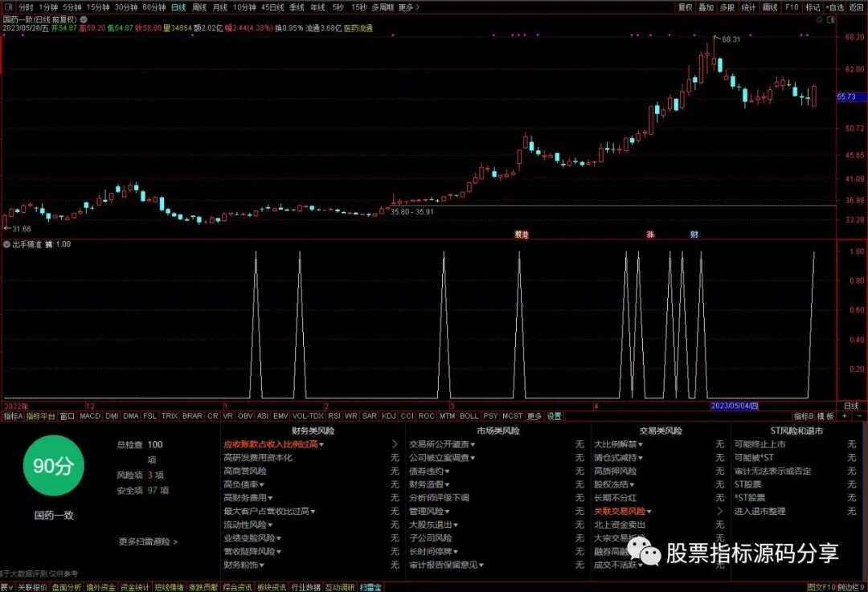Click the 指标A tab
This screenshot has height=592, width=868.
(x=13, y=416)
